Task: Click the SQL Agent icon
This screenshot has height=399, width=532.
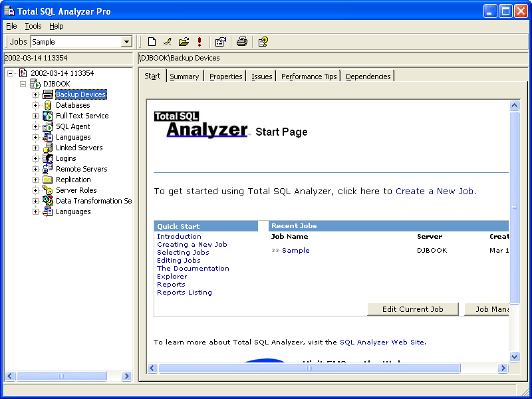Action: pyautogui.click(x=48, y=126)
